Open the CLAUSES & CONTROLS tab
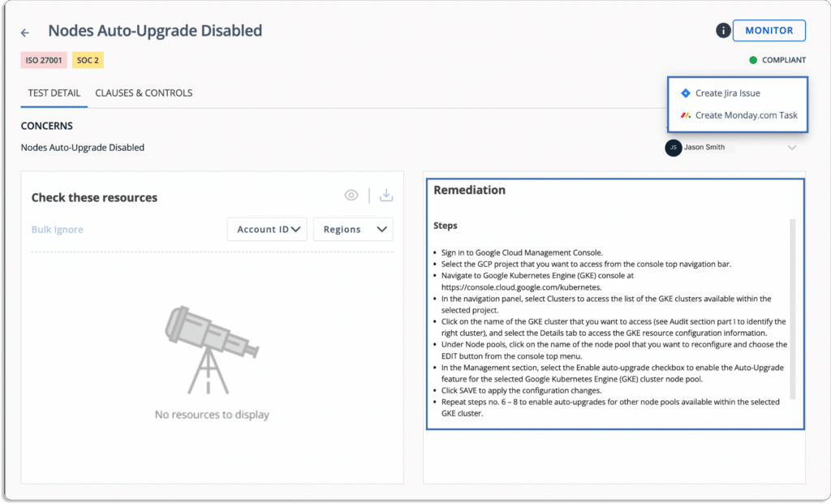This screenshot has height=504, width=831. tap(144, 93)
